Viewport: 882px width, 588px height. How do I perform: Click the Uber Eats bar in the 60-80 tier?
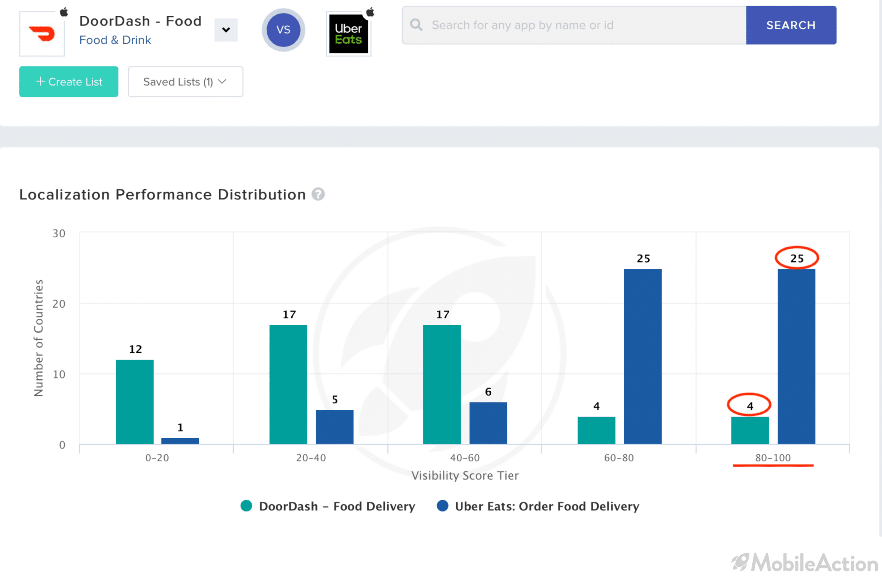coord(643,356)
